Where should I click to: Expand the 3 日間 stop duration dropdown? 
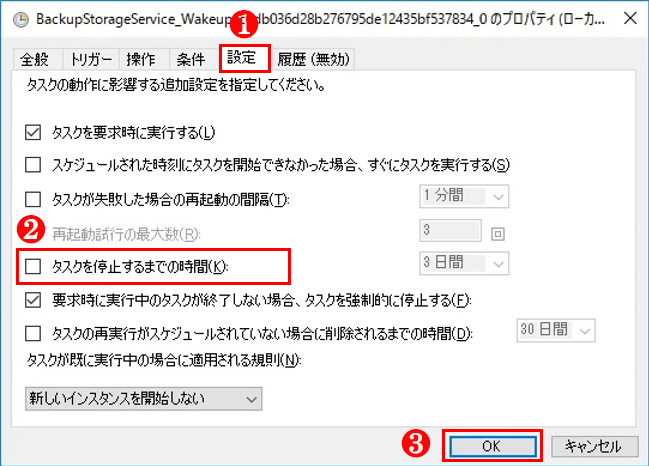pyautogui.click(x=464, y=263)
